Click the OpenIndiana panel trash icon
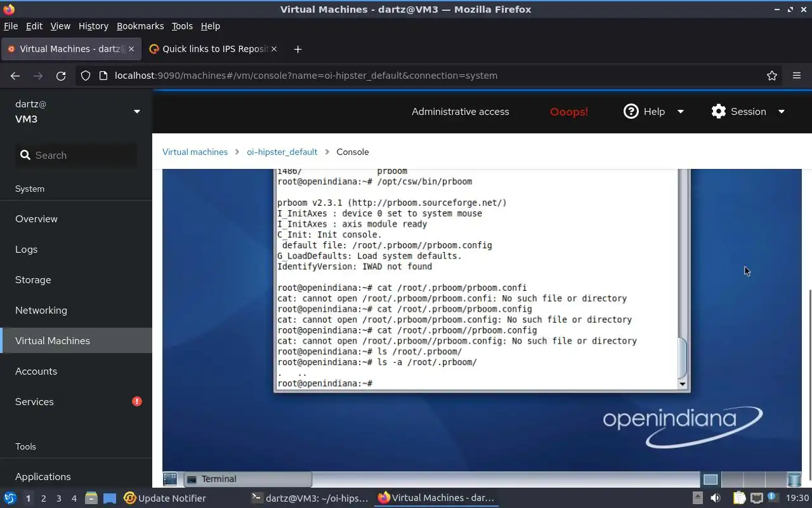 coord(794,479)
